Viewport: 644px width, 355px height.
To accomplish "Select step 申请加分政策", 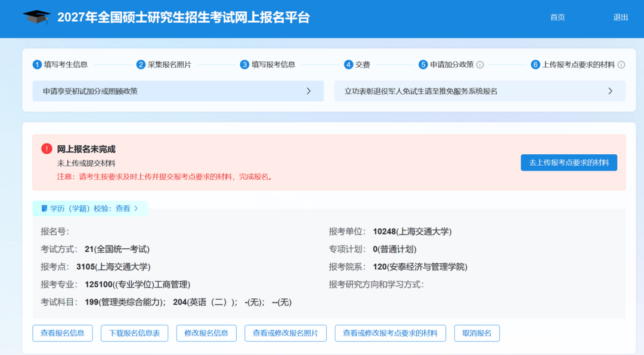I will click(452, 64).
